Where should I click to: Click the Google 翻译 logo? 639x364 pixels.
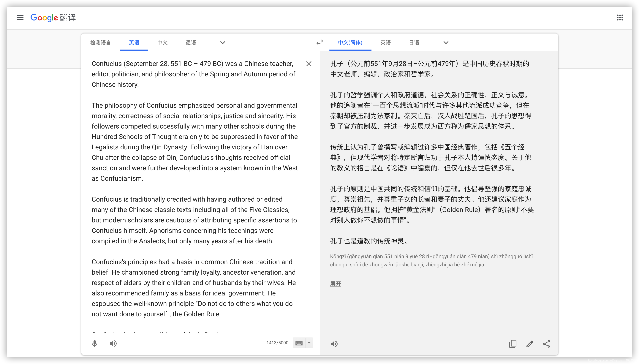coord(53,18)
